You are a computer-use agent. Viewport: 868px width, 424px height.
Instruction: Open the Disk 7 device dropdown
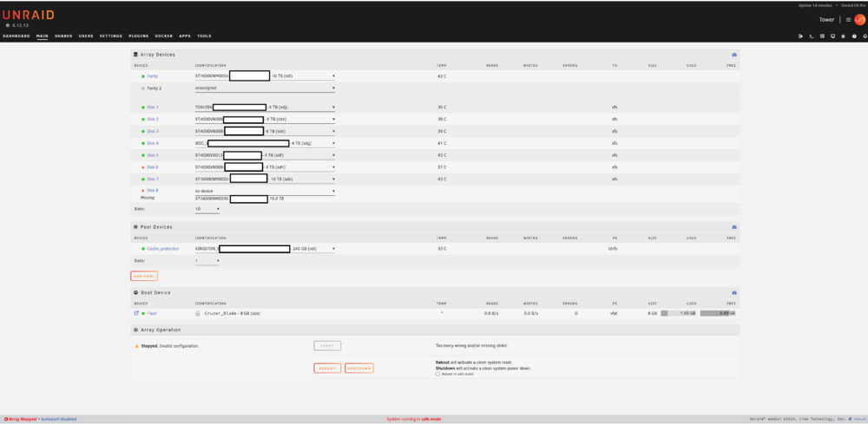[x=265, y=179]
